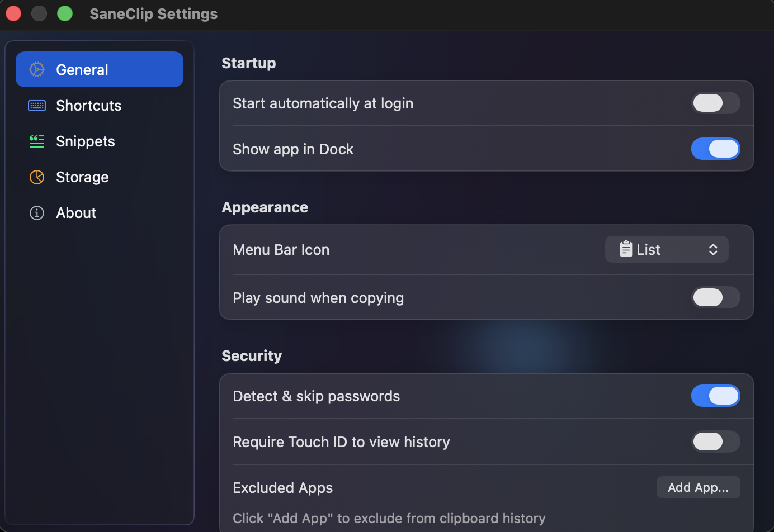Click the up-down chevrons beside List

coord(713,249)
